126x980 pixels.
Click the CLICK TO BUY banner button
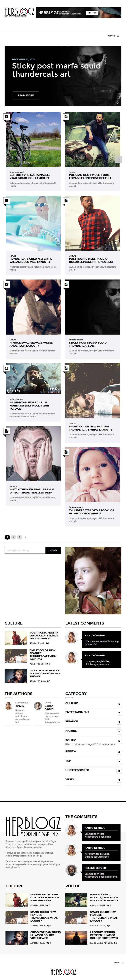(x=92, y=12)
